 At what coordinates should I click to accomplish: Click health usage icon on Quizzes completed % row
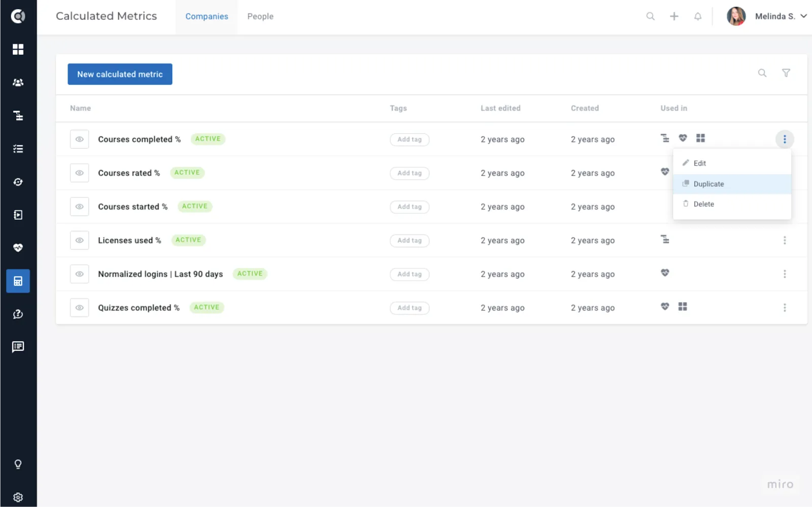click(665, 306)
